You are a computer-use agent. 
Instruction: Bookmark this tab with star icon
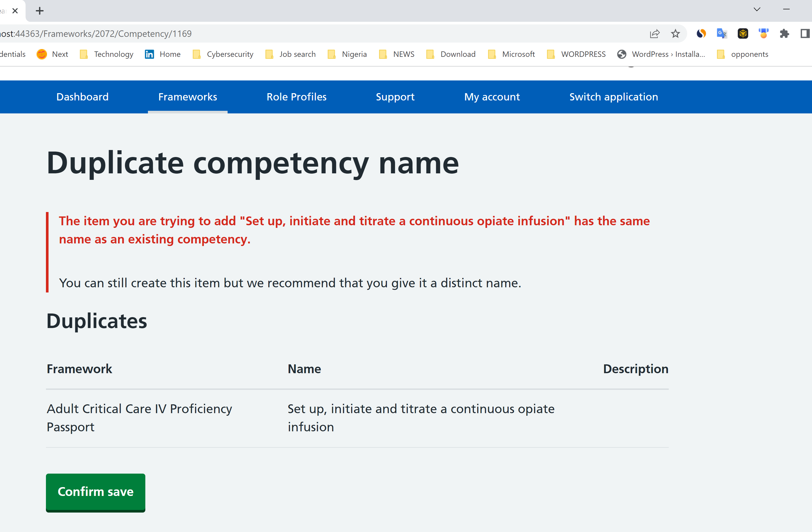(x=675, y=34)
